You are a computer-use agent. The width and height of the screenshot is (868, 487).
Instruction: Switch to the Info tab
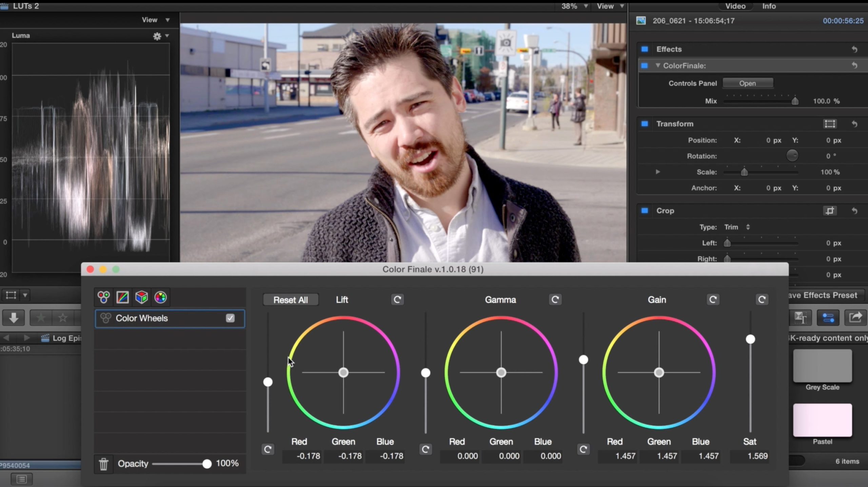click(x=769, y=6)
